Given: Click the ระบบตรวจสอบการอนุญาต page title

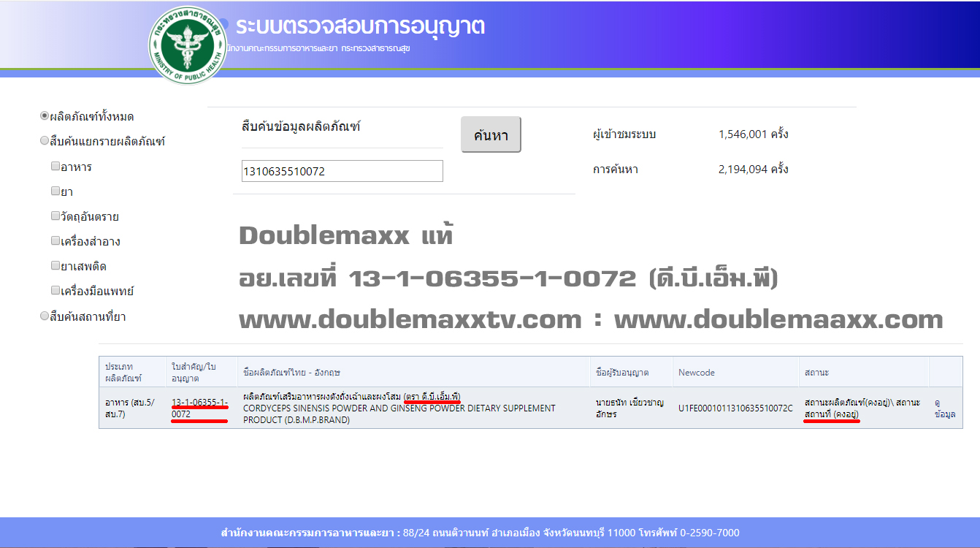Looking at the screenshot, I should click(x=360, y=27).
